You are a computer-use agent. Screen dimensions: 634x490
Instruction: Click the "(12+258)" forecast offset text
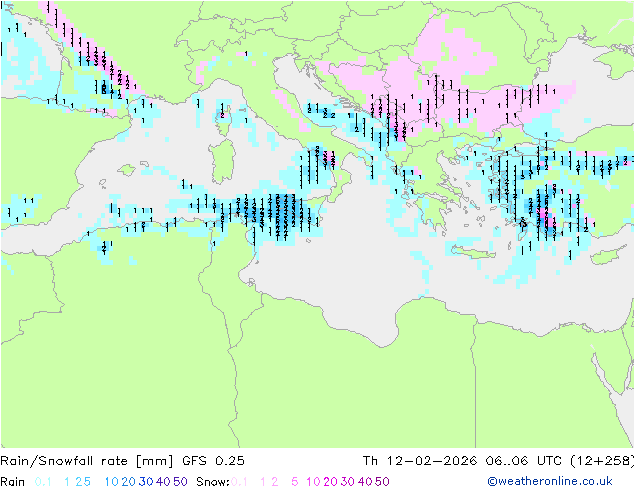[x=602, y=461]
